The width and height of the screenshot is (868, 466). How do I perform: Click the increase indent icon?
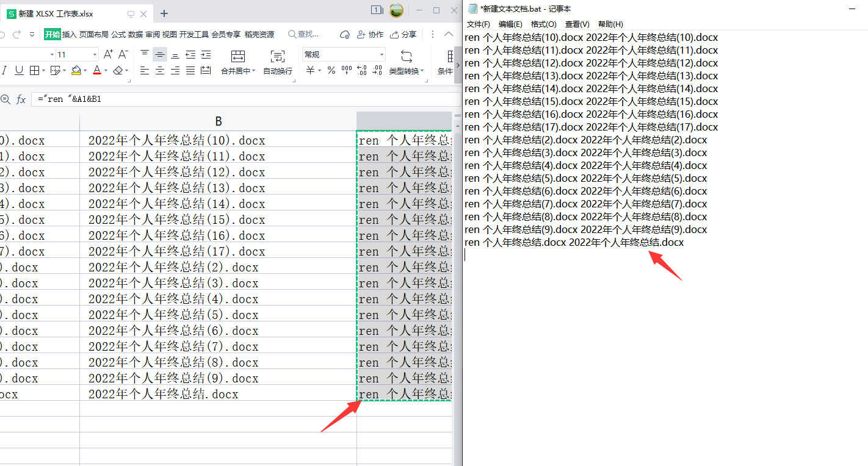[206, 55]
